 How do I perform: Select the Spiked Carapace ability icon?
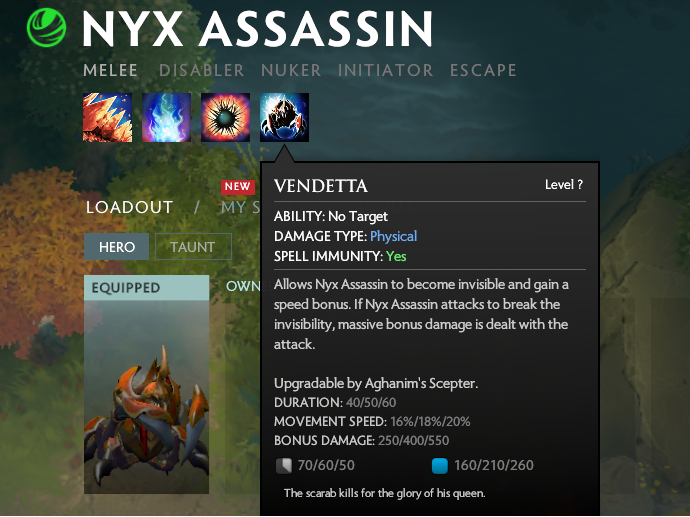pos(225,117)
